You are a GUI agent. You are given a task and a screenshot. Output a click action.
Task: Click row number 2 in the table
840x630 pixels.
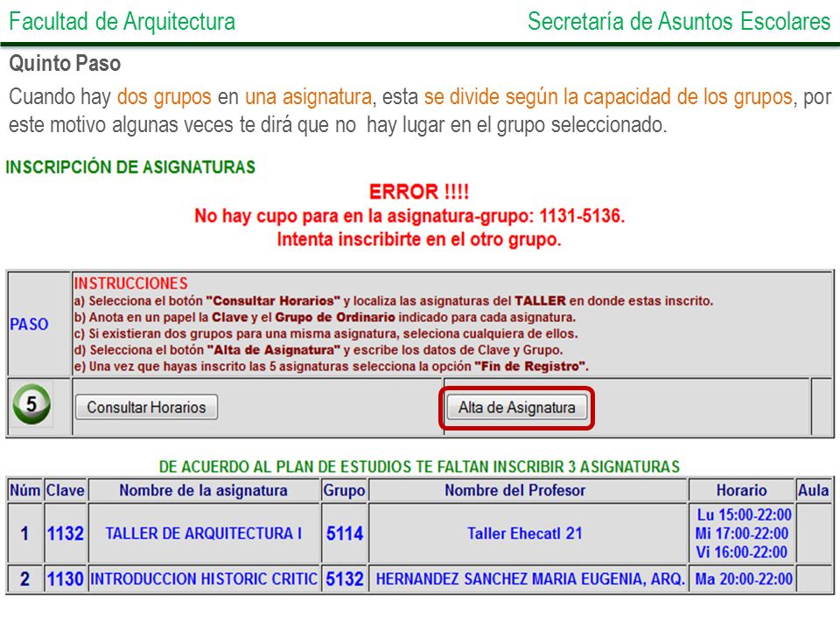point(24,578)
